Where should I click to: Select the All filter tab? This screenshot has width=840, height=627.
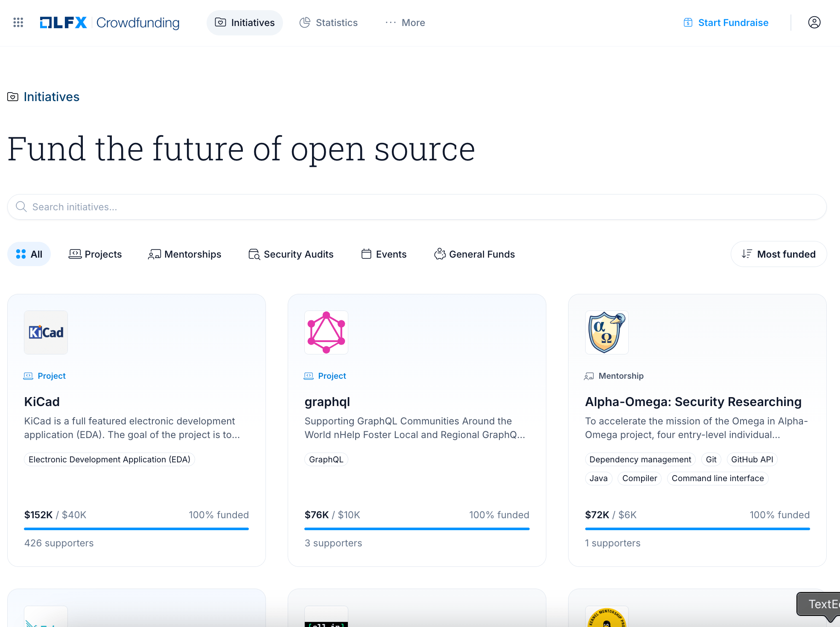(x=29, y=254)
